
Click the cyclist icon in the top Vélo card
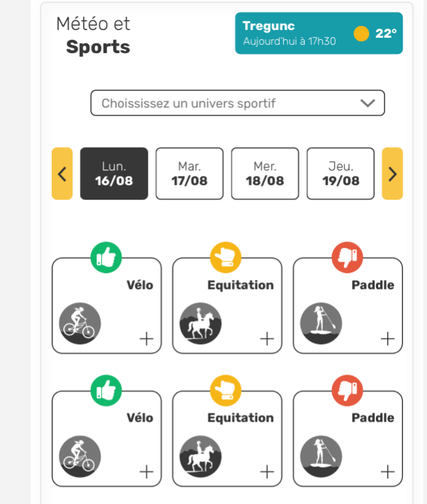[80, 323]
